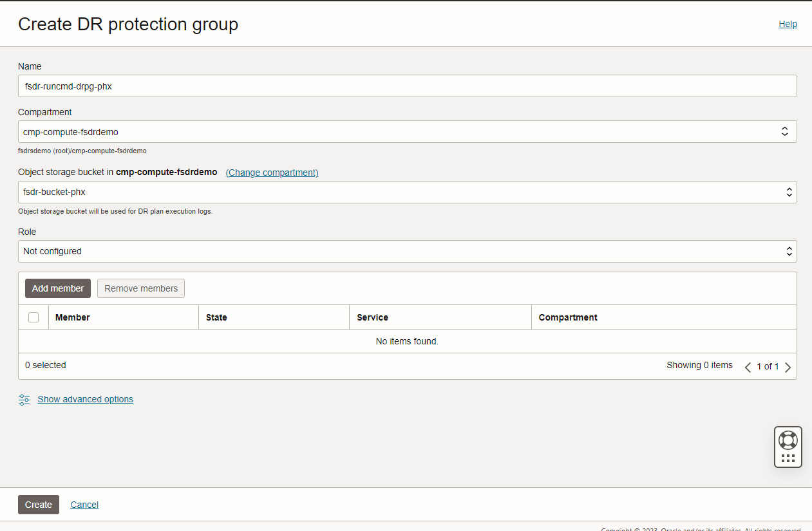Click the Service column header

point(373,317)
